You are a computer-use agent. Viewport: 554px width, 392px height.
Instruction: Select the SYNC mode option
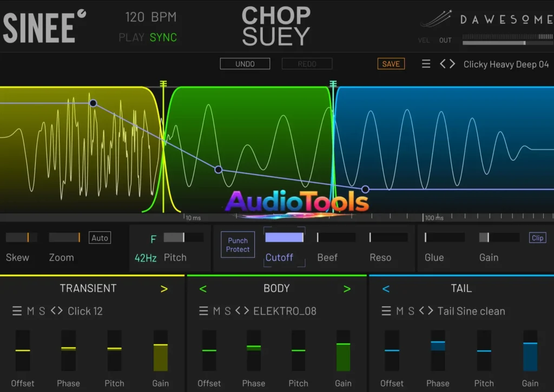(163, 37)
